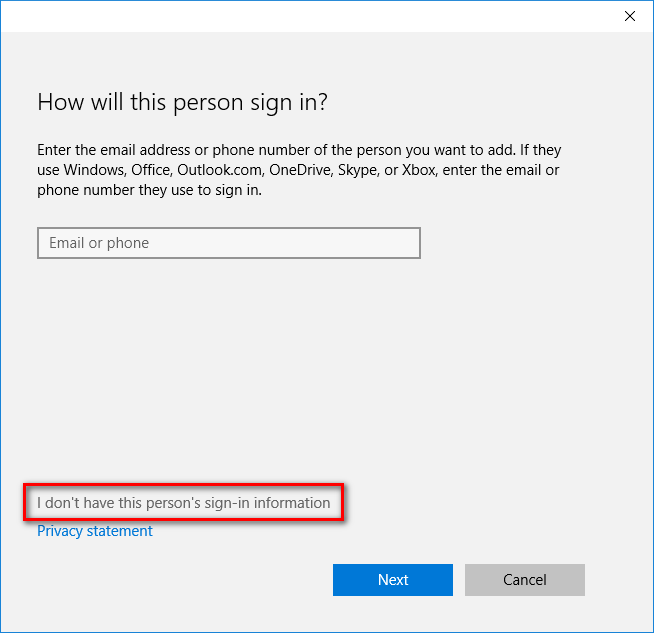
Task: Cancel adding this person
Action: (x=525, y=580)
